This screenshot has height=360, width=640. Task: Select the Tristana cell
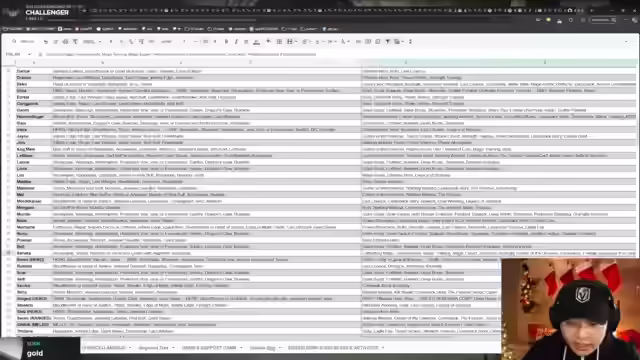click(33, 331)
